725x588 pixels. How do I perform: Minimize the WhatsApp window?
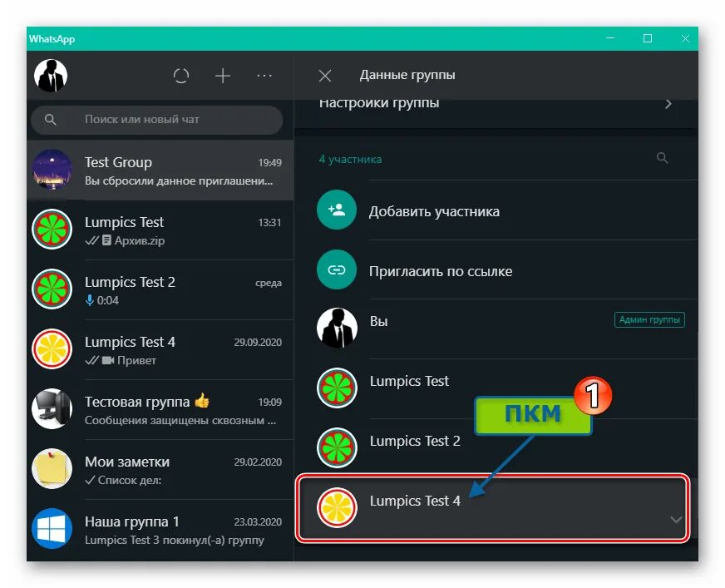610,38
